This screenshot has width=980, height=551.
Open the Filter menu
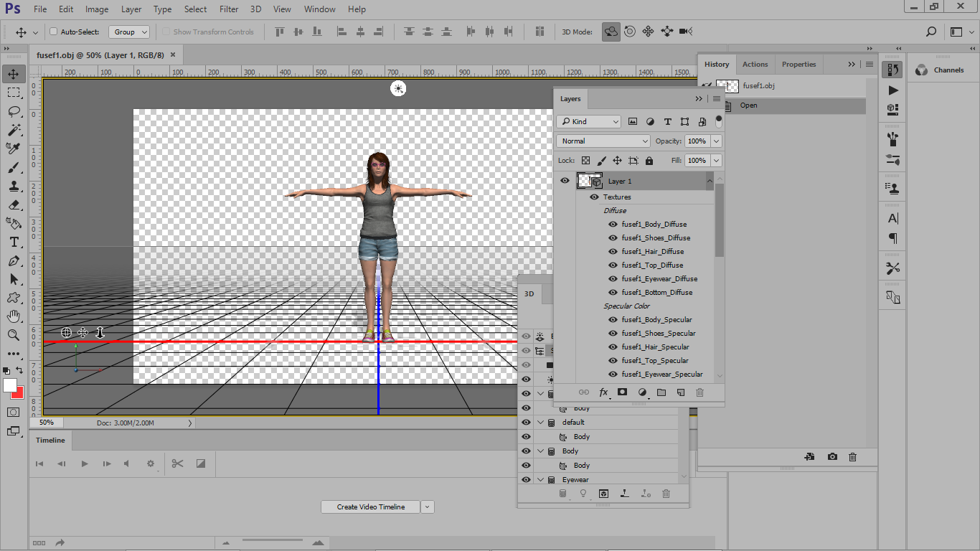pos(229,9)
